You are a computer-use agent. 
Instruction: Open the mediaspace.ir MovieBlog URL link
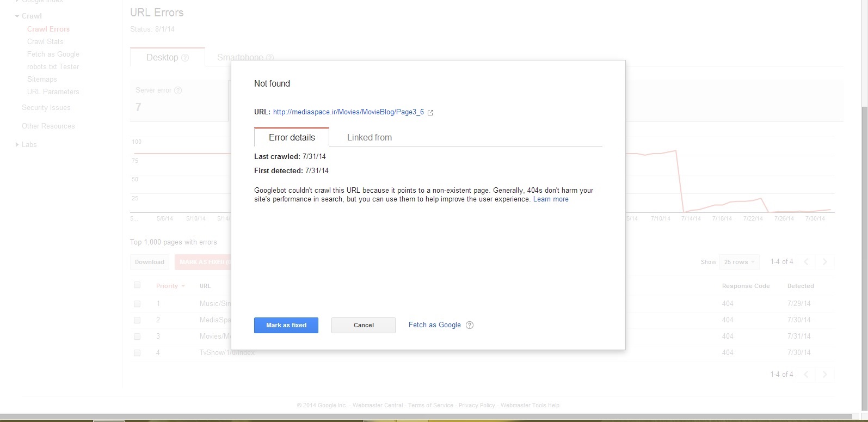point(348,112)
